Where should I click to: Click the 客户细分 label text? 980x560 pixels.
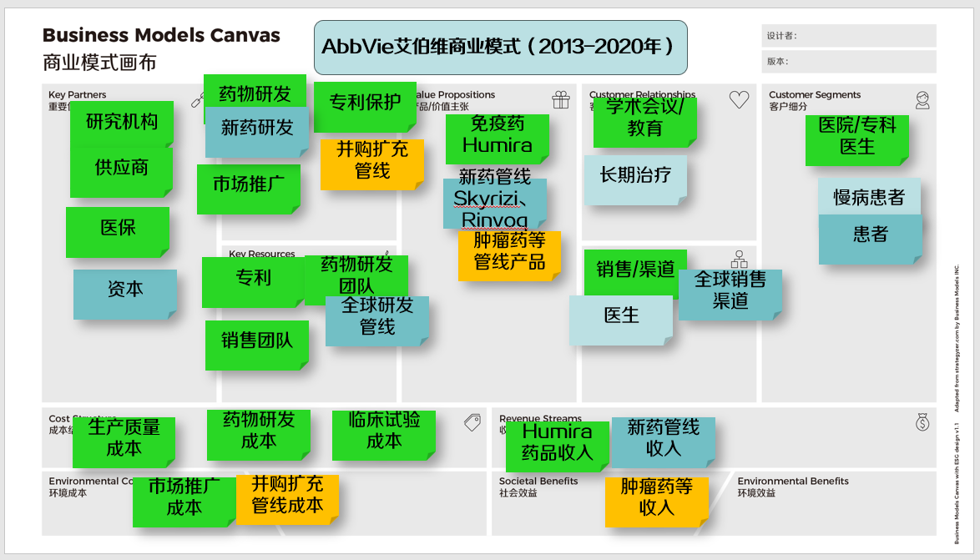[x=788, y=107]
